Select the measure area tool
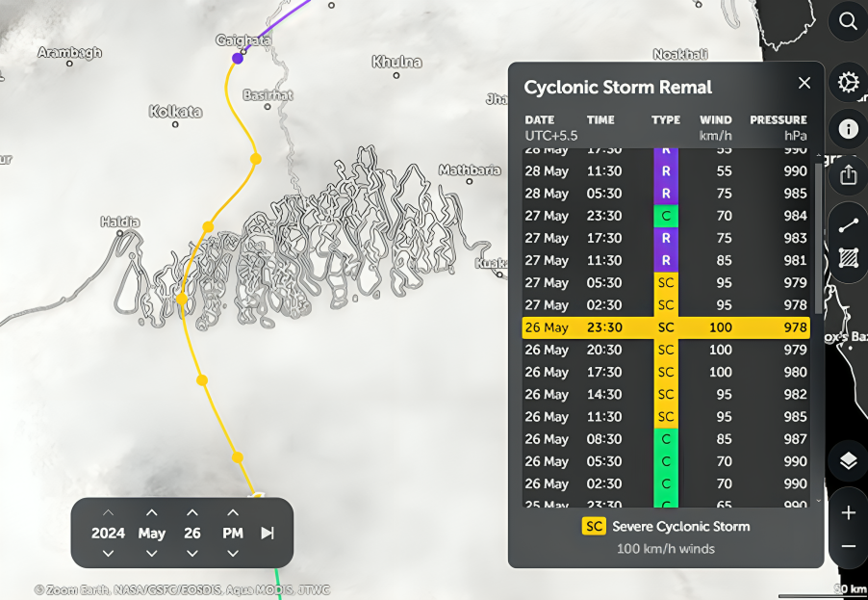The height and width of the screenshot is (600, 868). pyautogui.click(x=848, y=258)
